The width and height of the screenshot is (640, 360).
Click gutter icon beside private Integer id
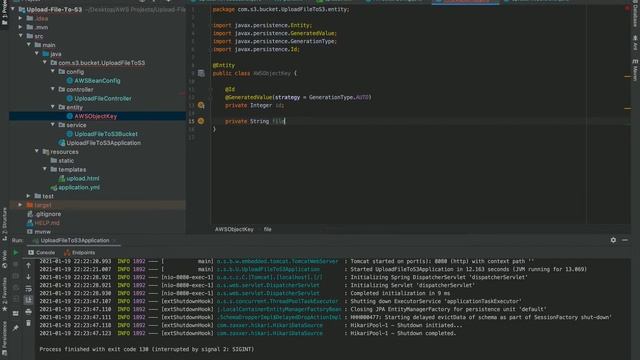(201, 105)
